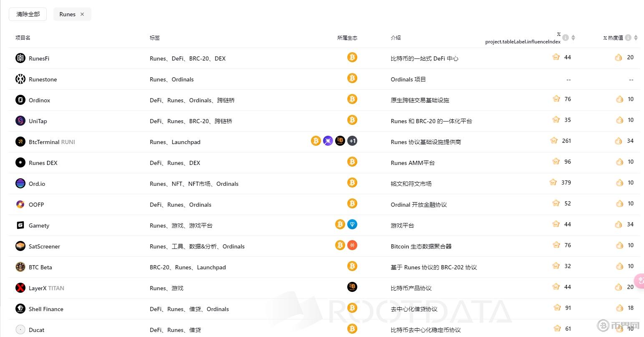Open the Shell Finance project link

pos(46,309)
